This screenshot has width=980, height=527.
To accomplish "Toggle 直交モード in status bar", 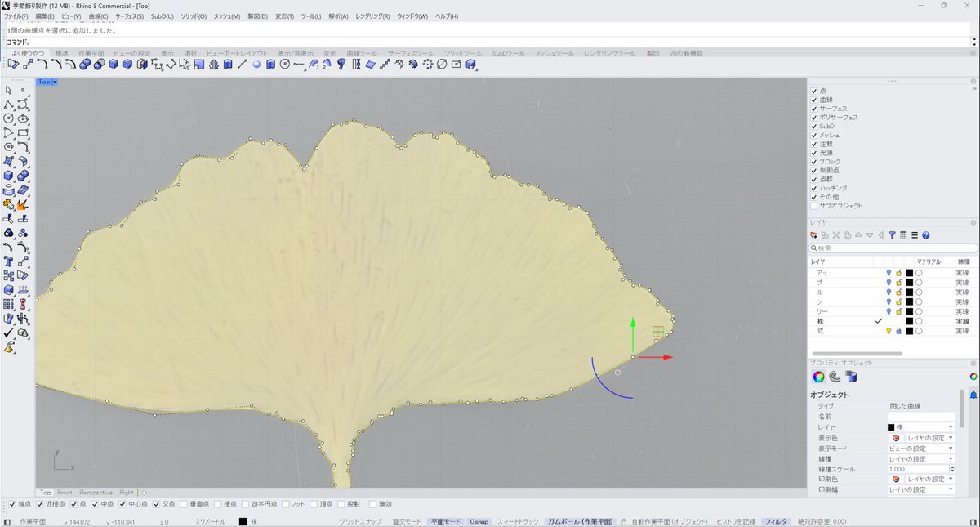I will click(x=407, y=521).
